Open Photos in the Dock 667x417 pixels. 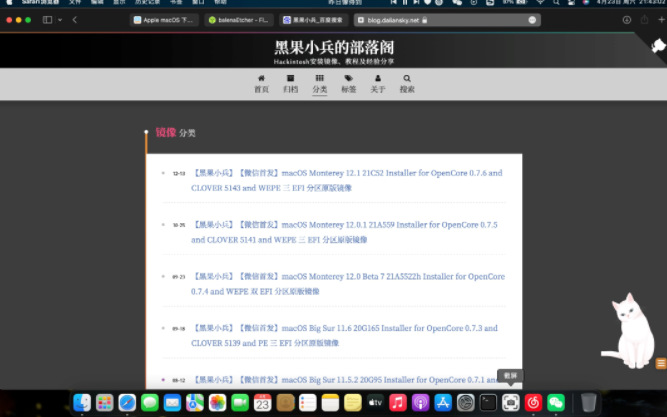[x=217, y=402]
